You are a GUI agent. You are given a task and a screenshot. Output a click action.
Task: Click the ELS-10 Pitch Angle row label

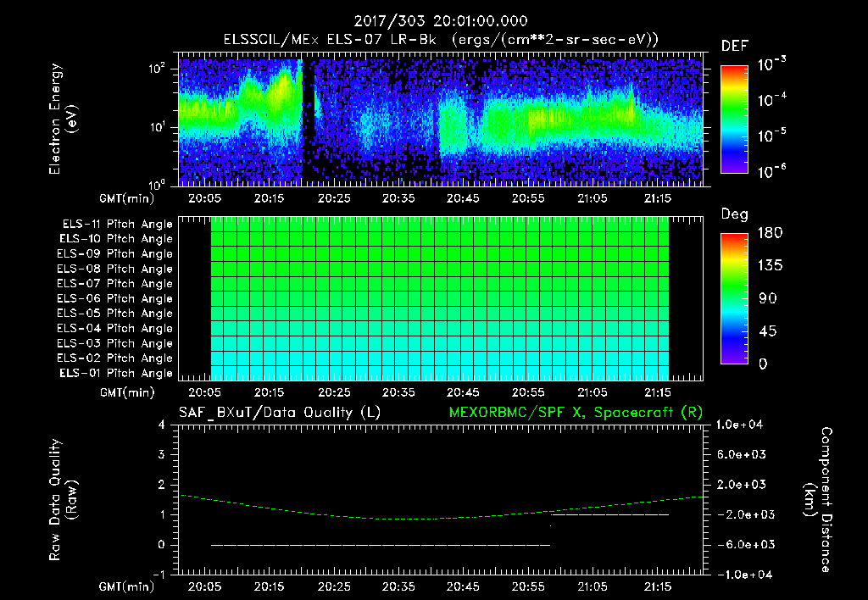pyautogui.click(x=116, y=239)
